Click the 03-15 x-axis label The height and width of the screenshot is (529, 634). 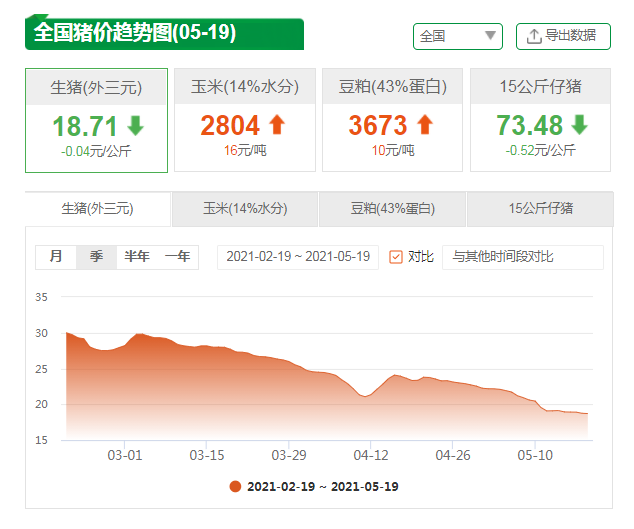click(207, 456)
